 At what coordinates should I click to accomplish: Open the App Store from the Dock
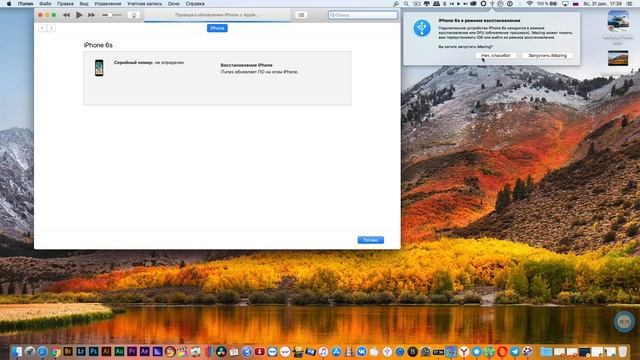pyautogui.click(x=336, y=351)
